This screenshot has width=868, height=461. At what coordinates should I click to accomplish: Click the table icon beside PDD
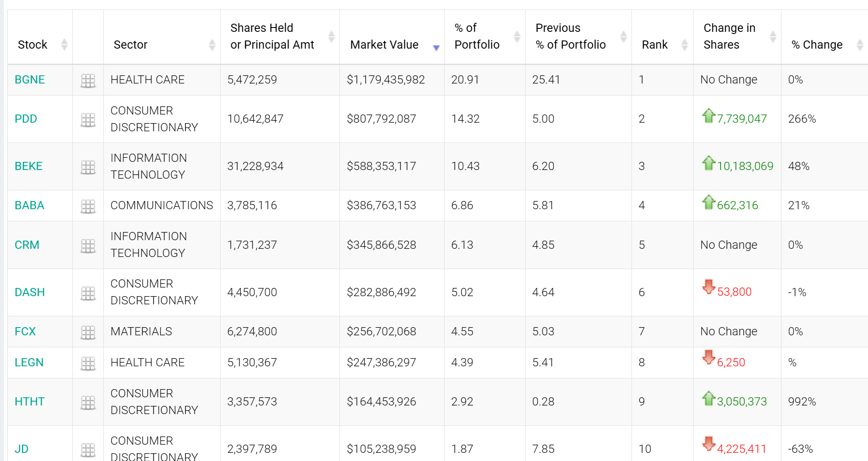(x=88, y=120)
